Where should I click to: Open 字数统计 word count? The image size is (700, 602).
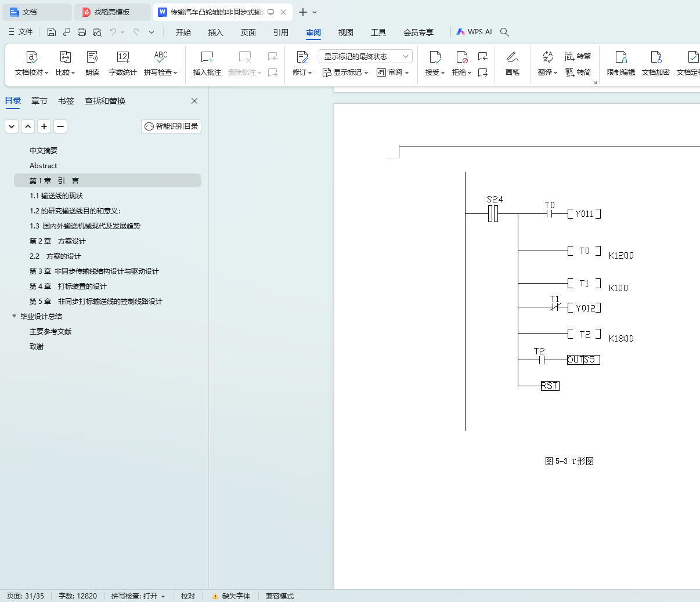(123, 63)
